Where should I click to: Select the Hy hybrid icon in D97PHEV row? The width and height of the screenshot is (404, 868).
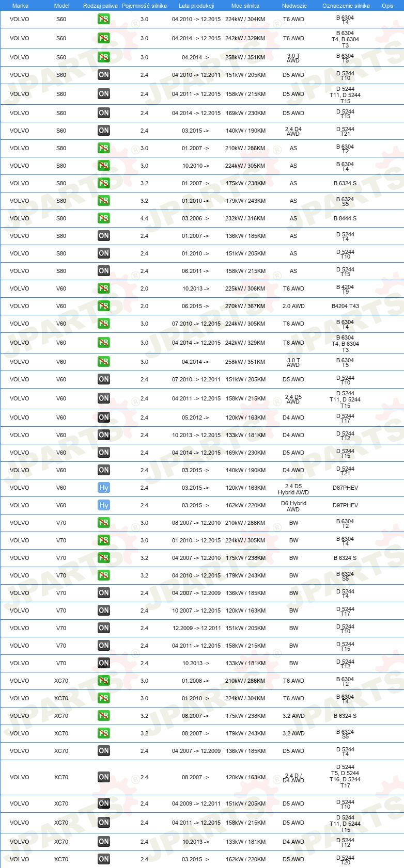[x=104, y=505]
